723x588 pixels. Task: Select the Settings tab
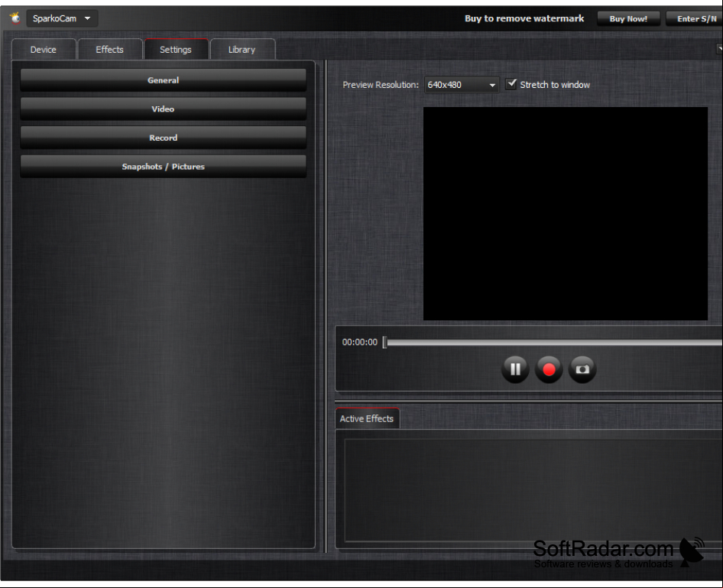click(x=176, y=50)
